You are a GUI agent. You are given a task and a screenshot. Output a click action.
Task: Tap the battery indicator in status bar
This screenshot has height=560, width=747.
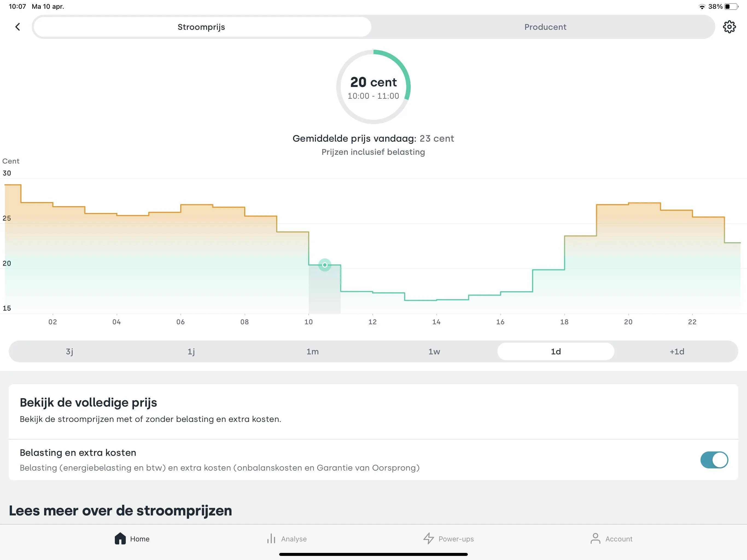[731, 6]
